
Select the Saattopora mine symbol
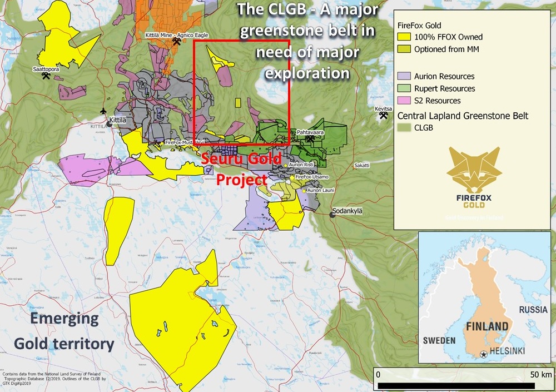46,76
